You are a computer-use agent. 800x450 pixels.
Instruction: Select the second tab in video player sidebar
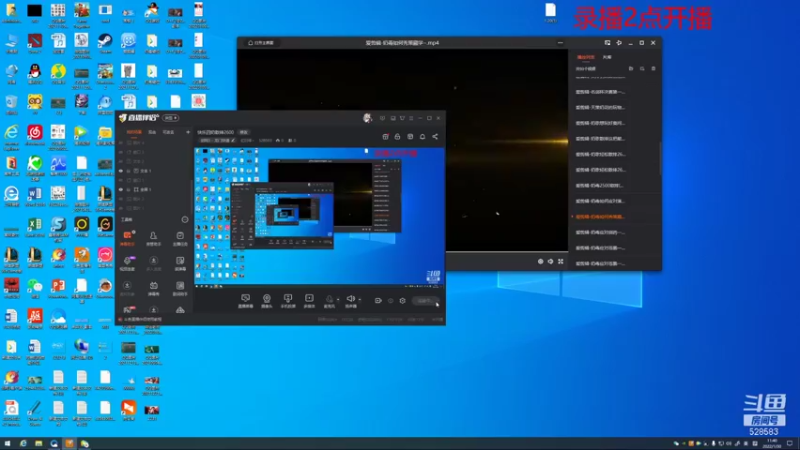pyautogui.click(x=607, y=57)
